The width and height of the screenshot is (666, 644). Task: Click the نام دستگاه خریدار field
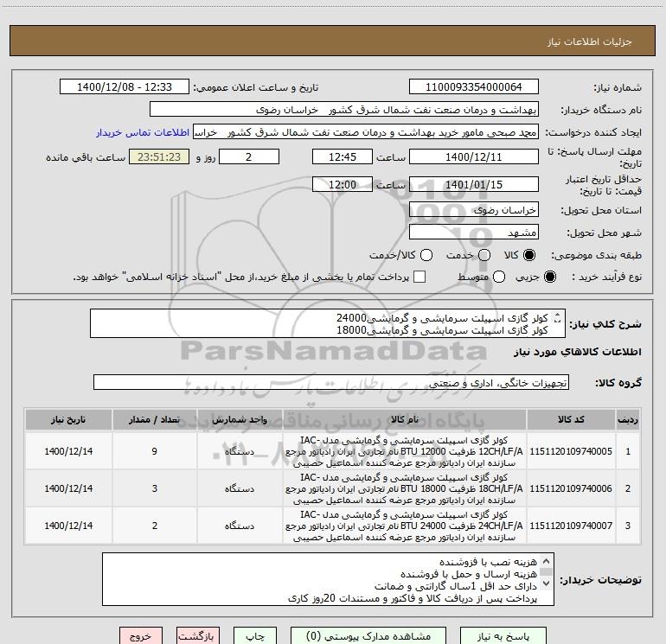344,109
